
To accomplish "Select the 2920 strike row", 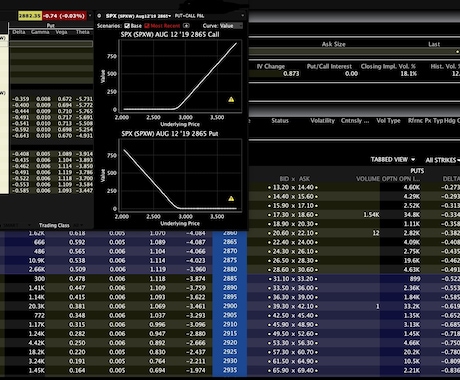I will click(230, 343).
